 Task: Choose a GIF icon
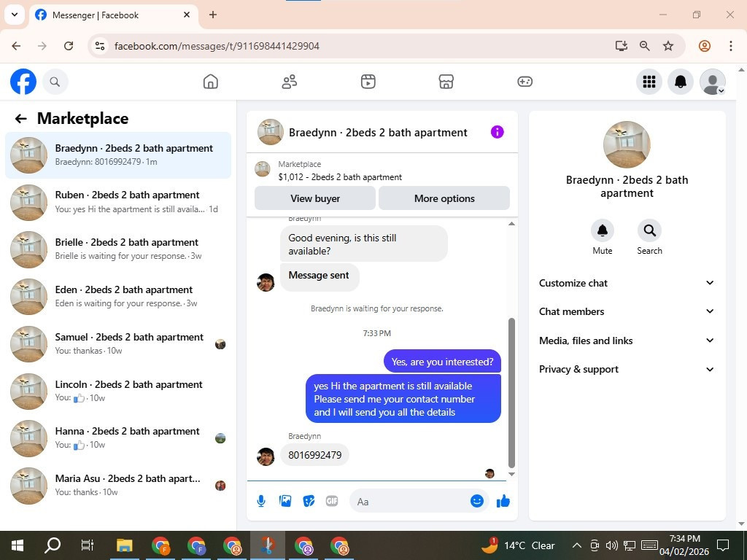tap(332, 501)
